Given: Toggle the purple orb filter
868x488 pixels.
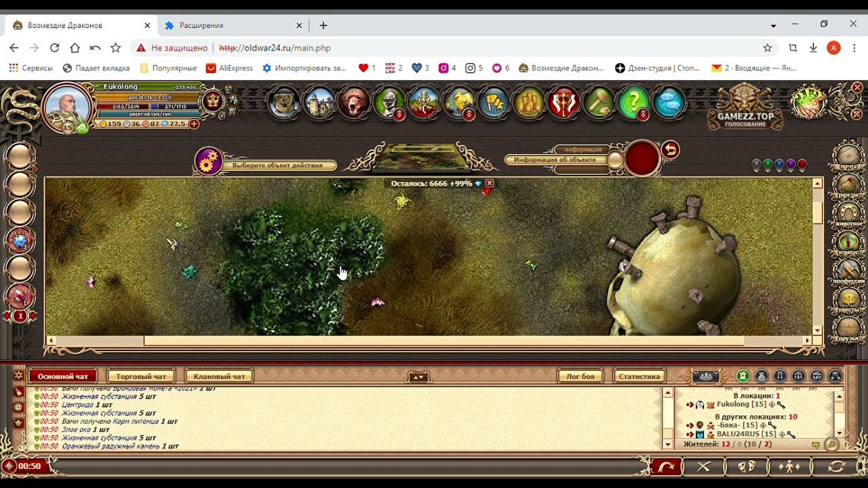Looking at the screenshot, I should [x=791, y=164].
